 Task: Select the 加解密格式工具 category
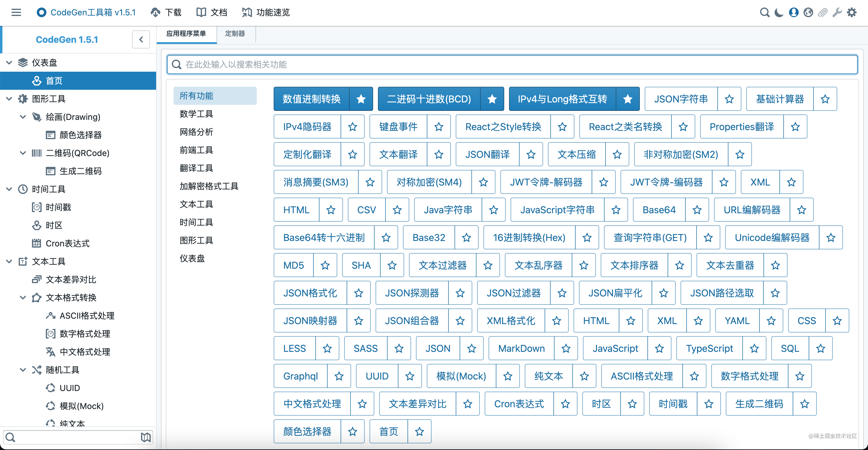tap(209, 186)
